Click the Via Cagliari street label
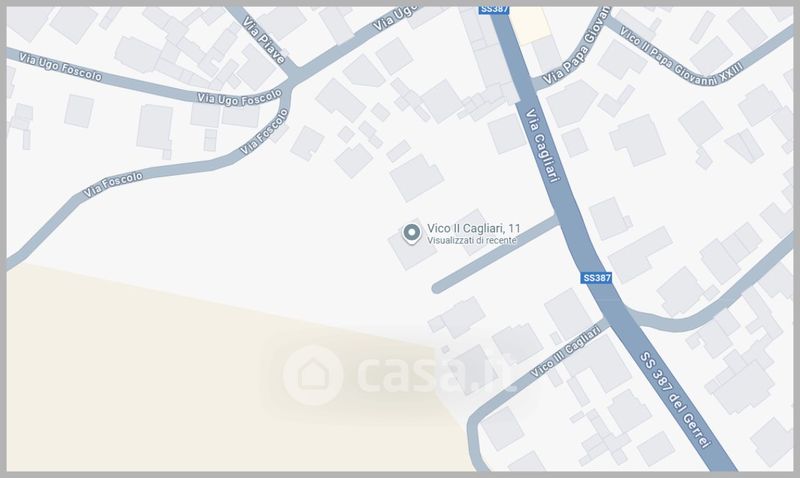The height and width of the screenshot is (478, 800). tap(543, 145)
